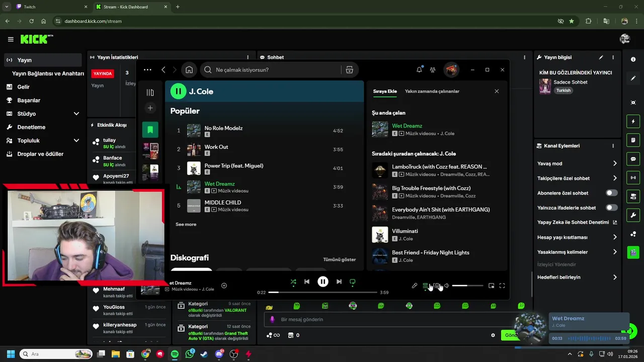Open Kick hamburger menu
644x362 pixels.
(x=11, y=39)
